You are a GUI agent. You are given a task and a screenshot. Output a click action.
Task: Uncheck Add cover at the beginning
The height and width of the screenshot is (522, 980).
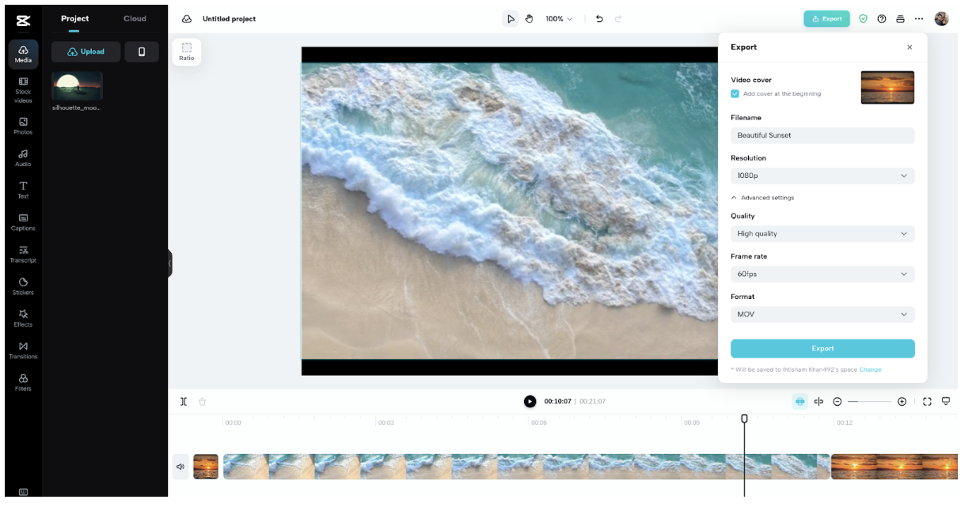pos(735,93)
